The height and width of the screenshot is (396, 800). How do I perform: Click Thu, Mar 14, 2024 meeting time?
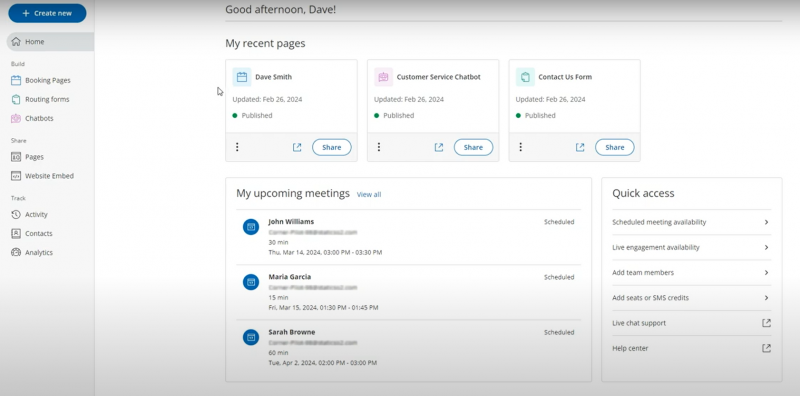click(325, 253)
